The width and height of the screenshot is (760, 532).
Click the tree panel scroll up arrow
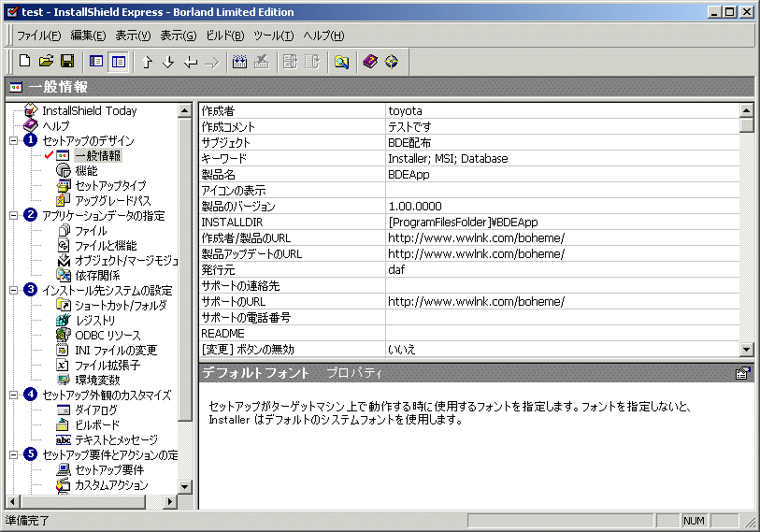click(x=185, y=110)
